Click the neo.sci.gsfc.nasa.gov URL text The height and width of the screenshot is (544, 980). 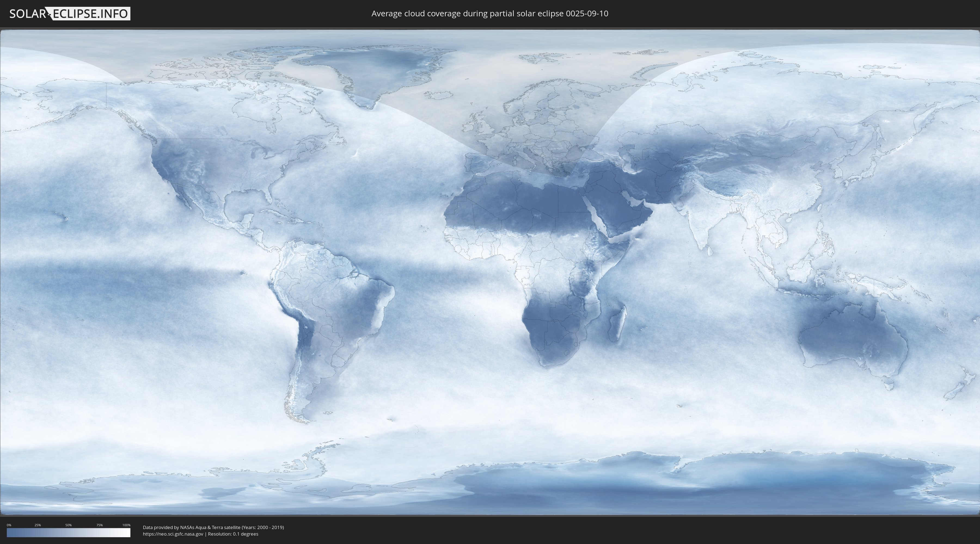[x=173, y=534]
